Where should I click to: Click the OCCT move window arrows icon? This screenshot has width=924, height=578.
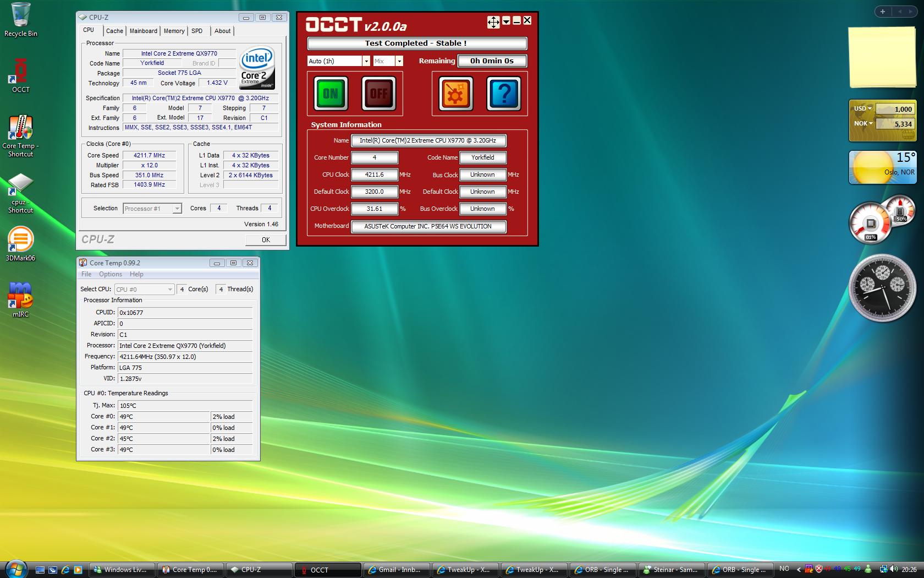point(493,21)
